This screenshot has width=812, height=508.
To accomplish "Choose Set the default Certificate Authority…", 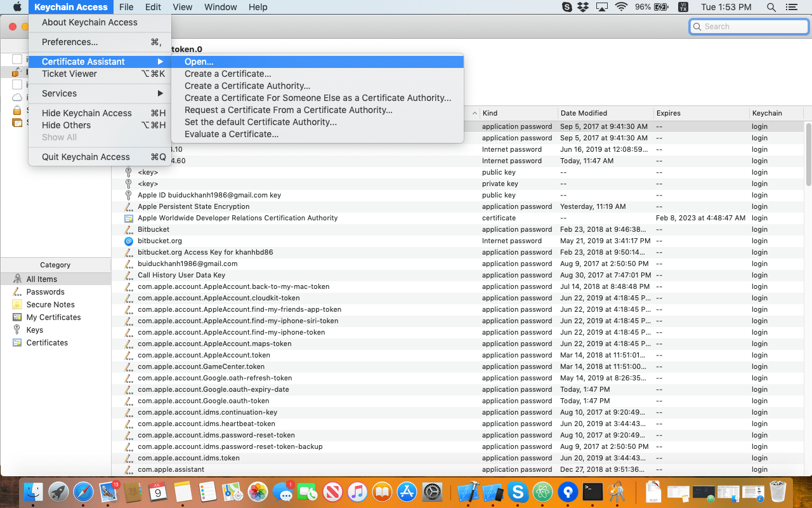I will tap(317, 122).
